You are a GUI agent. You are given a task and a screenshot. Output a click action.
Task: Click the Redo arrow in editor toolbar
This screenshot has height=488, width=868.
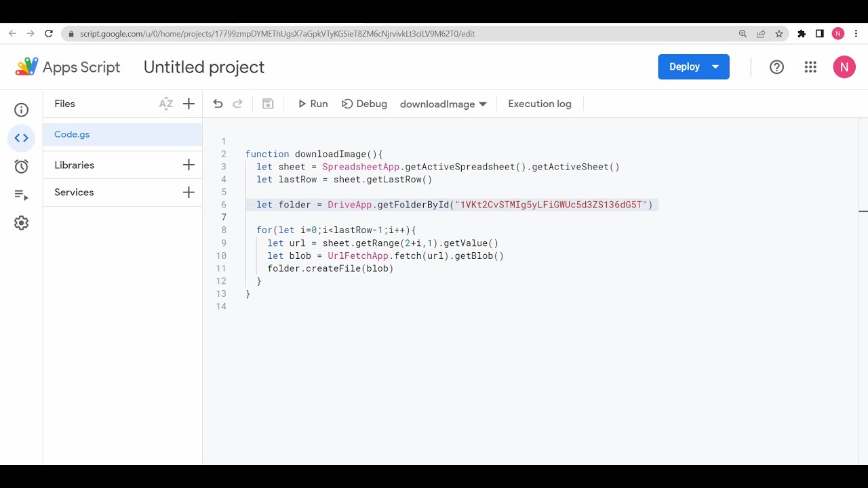(238, 104)
